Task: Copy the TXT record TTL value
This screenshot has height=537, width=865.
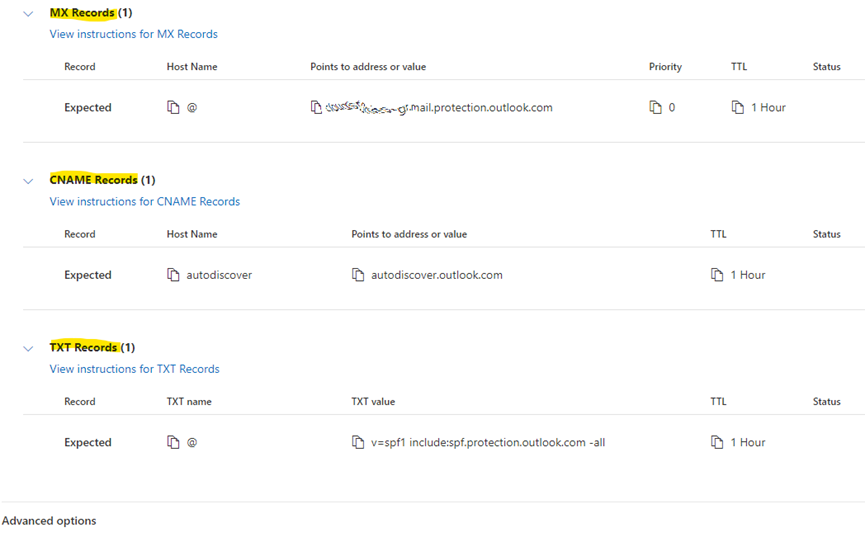Action: click(716, 442)
